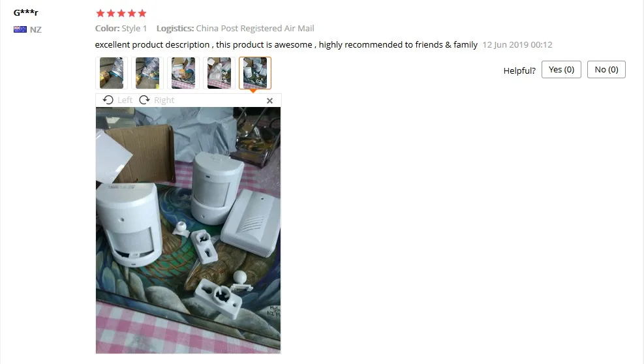This screenshot has width=644, height=364.
Task: Click the fifth red rating star
Action: [142, 13]
